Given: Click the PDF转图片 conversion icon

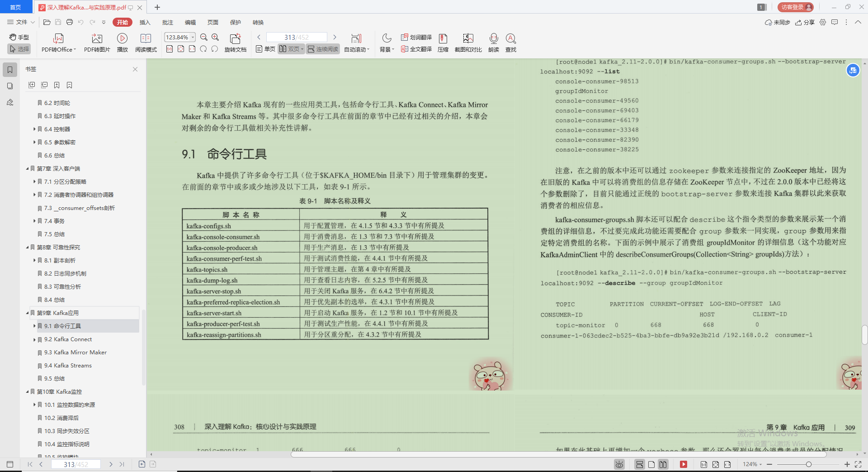Looking at the screenshot, I should pos(96,42).
